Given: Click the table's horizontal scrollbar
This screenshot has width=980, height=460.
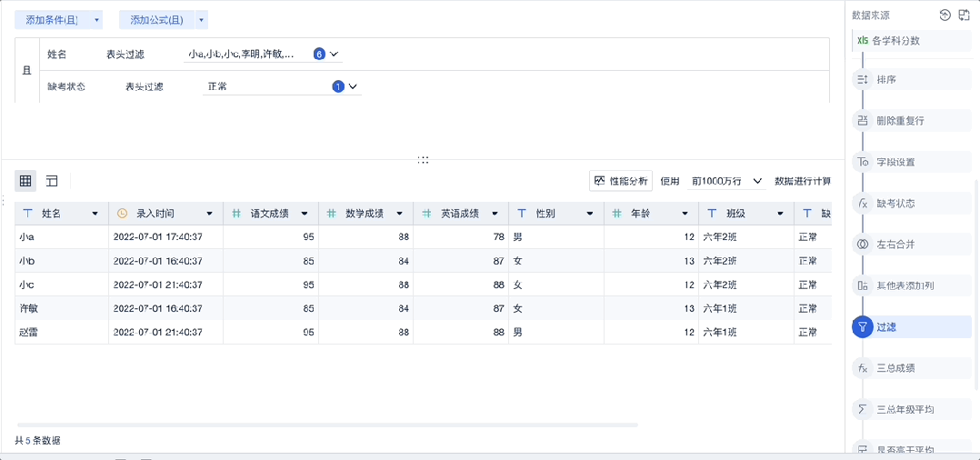Looking at the screenshot, I should pyautogui.click(x=327, y=425).
